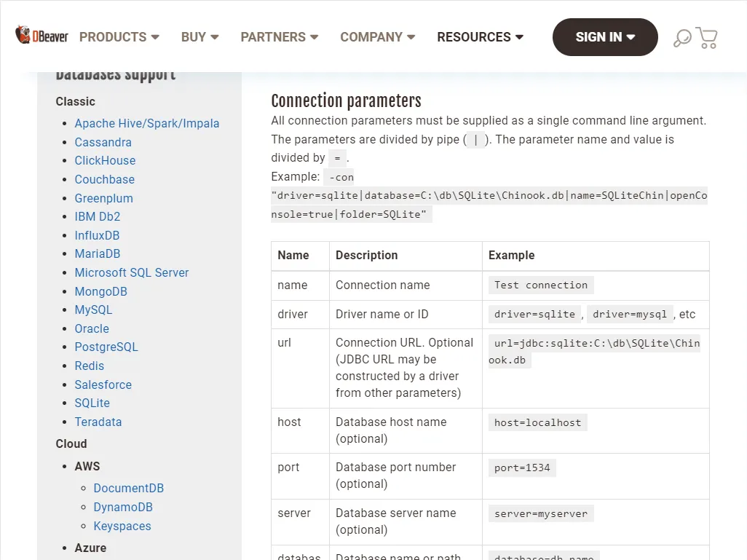Open the SQLite link

92,403
